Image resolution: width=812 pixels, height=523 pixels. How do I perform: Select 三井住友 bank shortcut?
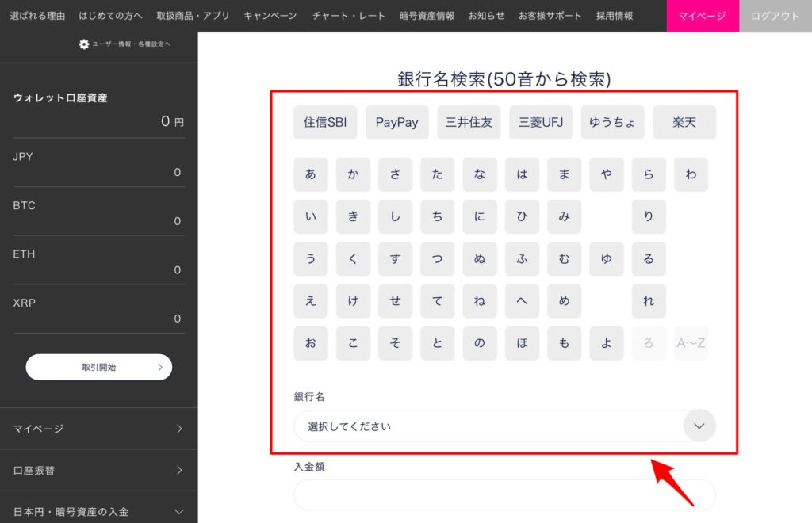coord(469,123)
